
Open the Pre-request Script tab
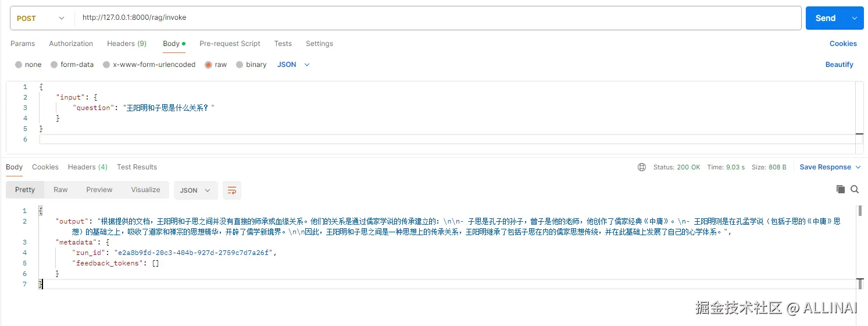pos(230,44)
